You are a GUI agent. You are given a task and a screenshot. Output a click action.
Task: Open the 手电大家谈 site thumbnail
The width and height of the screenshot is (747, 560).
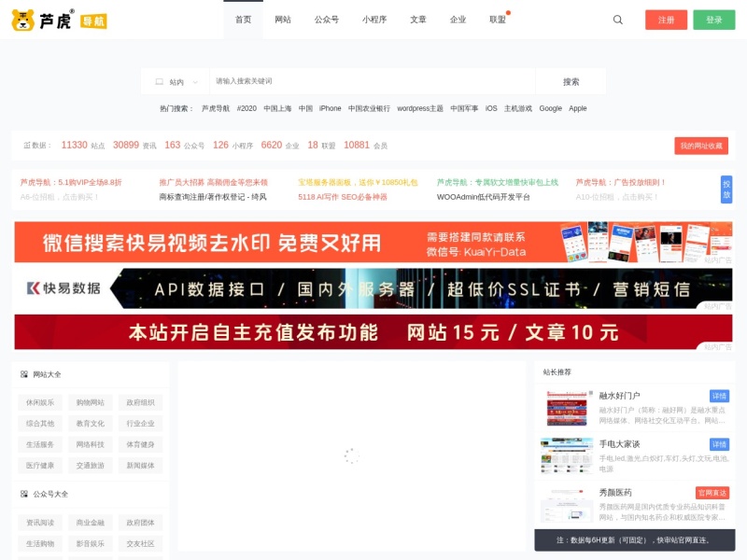tap(567, 456)
